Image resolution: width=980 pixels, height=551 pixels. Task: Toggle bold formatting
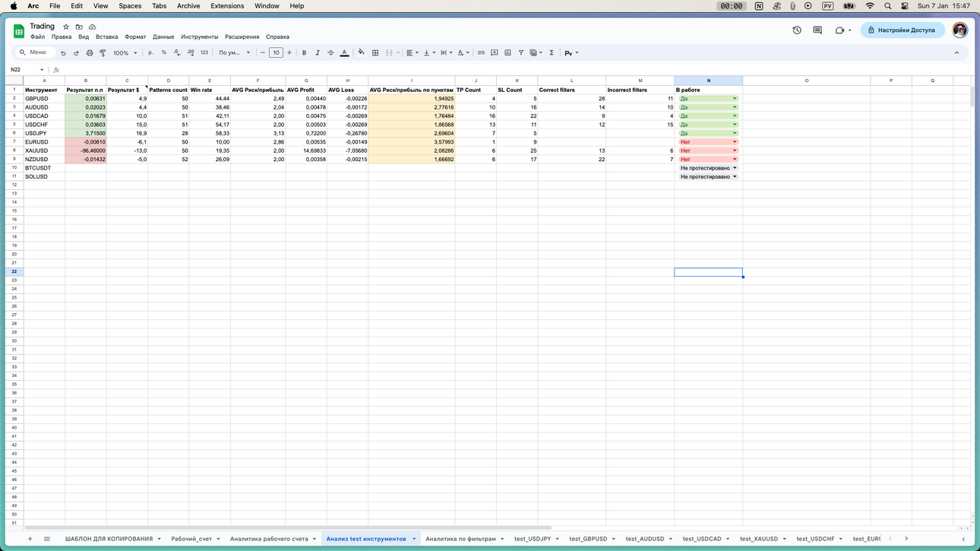click(x=304, y=53)
